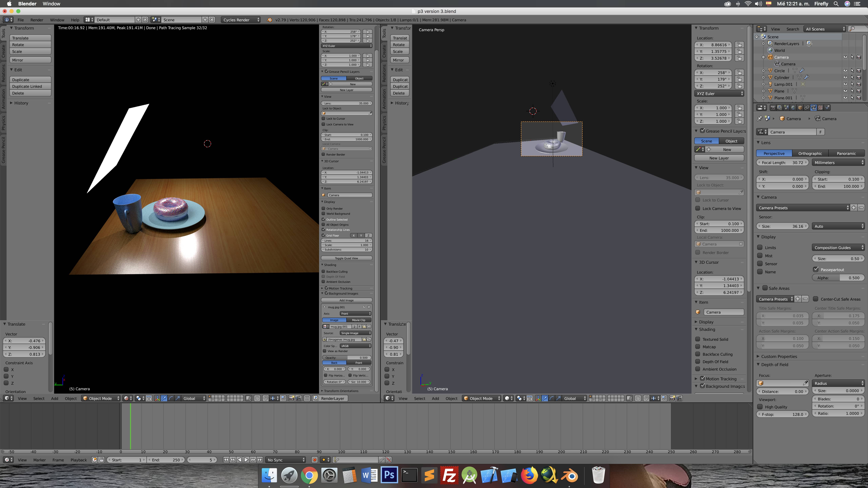Open the Render tab in Properties editor
Image resolution: width=868 pixels, height=488 pixels.
(773, 108)
